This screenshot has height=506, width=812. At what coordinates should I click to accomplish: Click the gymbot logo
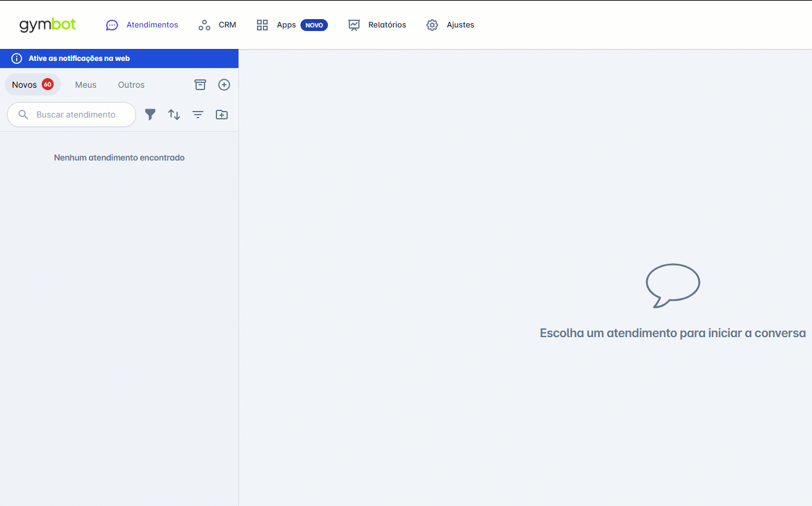[48, 24]
